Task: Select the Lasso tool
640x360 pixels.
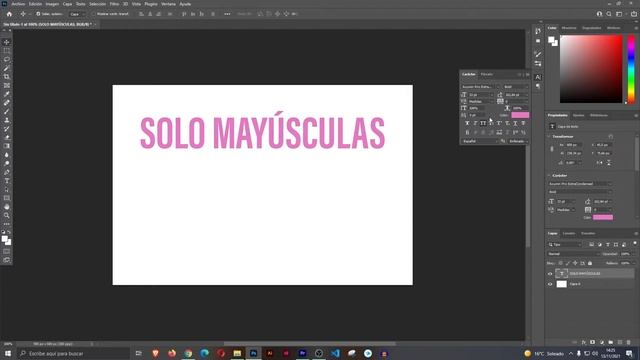Action: (x=7, y=59)
